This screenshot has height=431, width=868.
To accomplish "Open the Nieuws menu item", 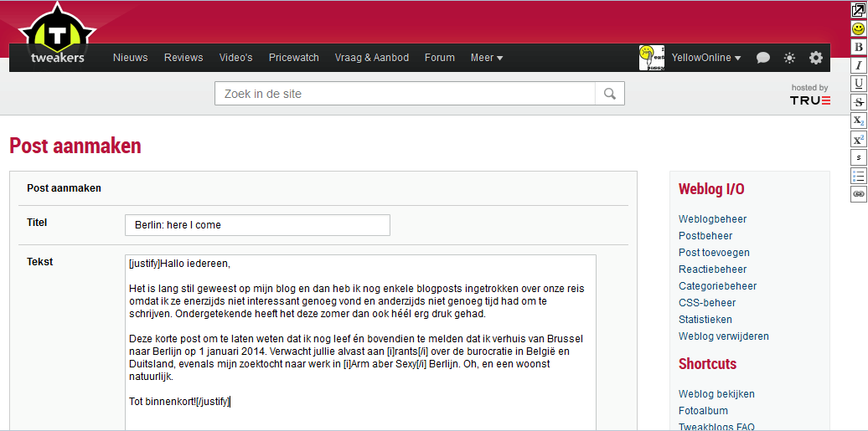I will 130,58.
